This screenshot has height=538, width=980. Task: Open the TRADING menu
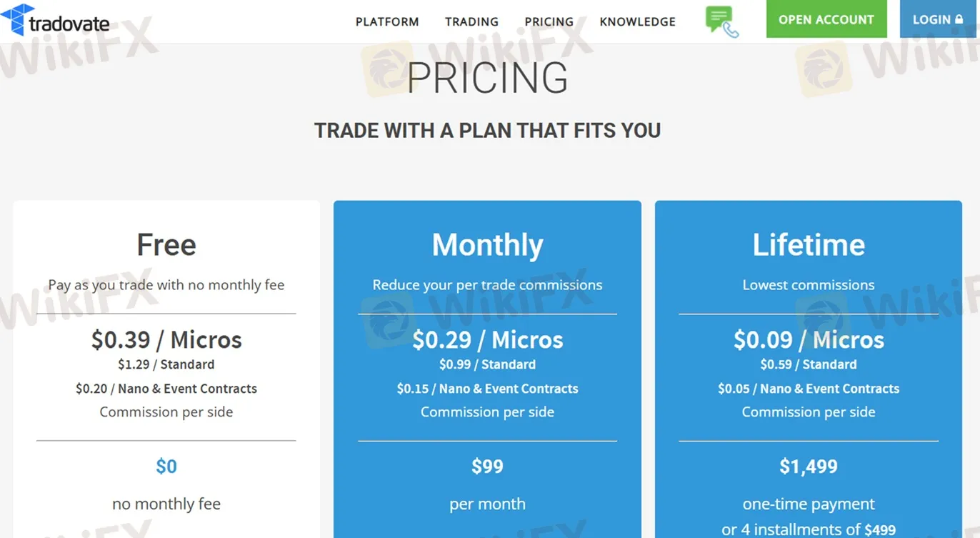[x=471, y=21]
